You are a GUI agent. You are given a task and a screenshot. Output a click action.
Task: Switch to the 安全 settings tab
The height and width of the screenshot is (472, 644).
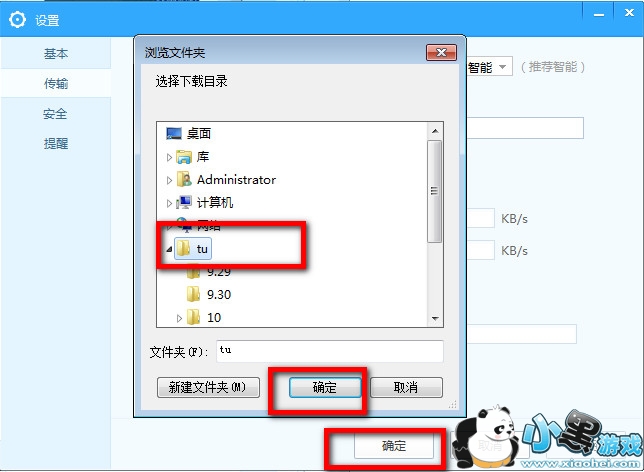56,114
